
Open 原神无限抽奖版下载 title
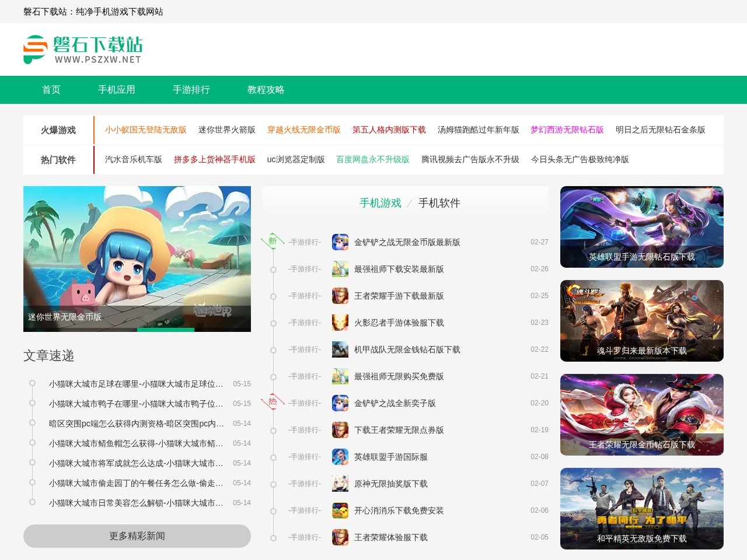[x=391, y=484]
